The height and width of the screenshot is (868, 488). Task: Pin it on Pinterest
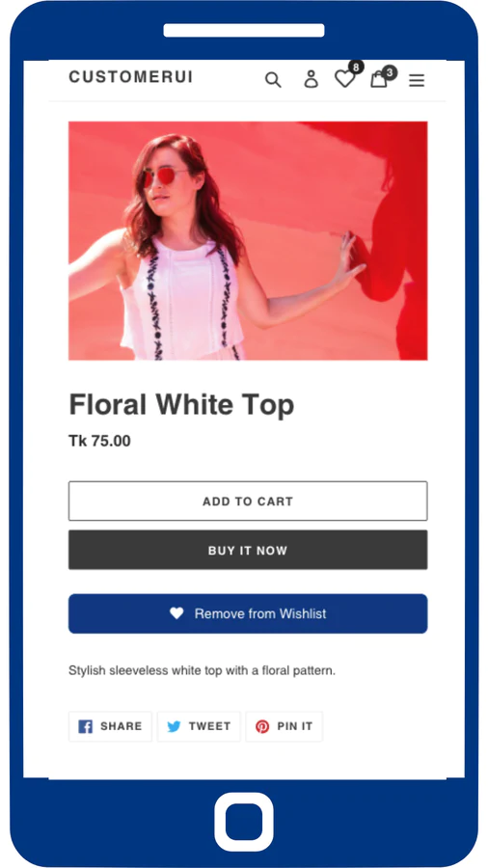(285, 726)
